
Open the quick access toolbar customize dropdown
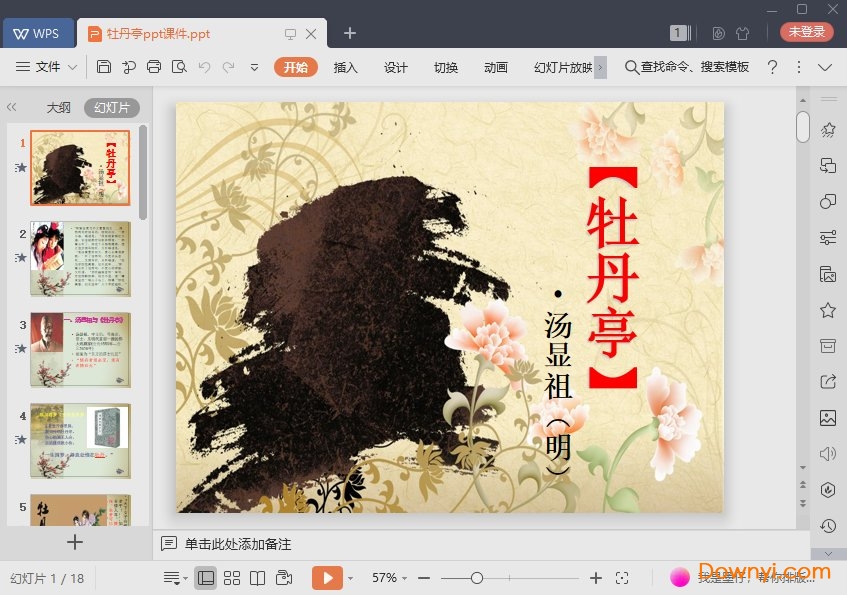(252, 68)
